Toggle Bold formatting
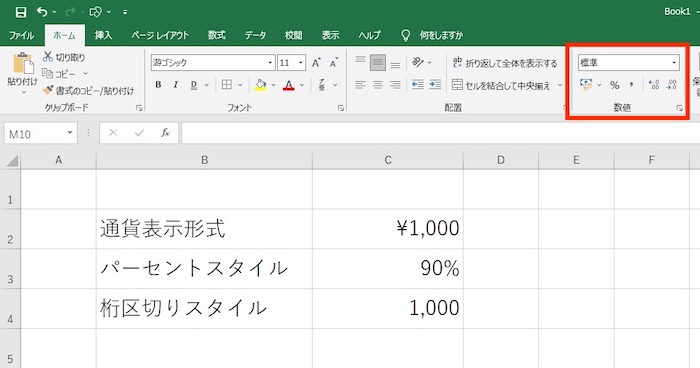 [158, 85]
